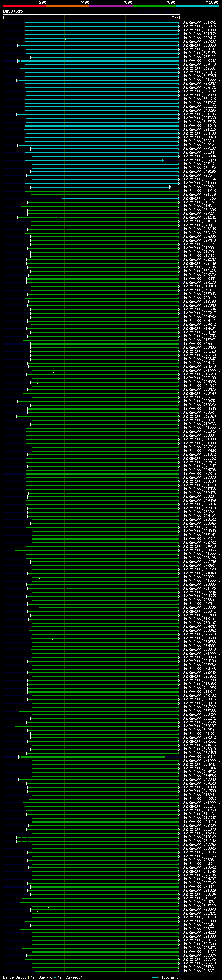
Task: Select hit UniRef100_B8C428
Action: pos(199,271)
